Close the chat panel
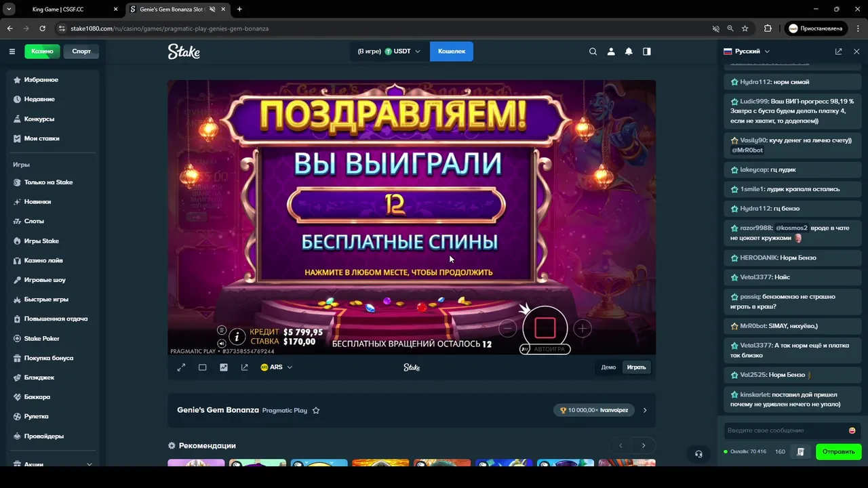The image size is (868, 488). [856, 52]
